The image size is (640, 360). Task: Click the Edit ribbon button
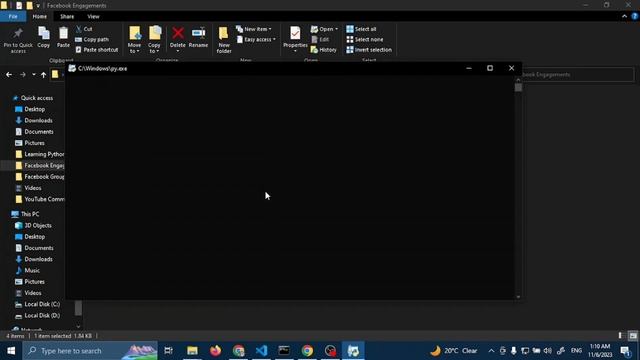(320, 40)
